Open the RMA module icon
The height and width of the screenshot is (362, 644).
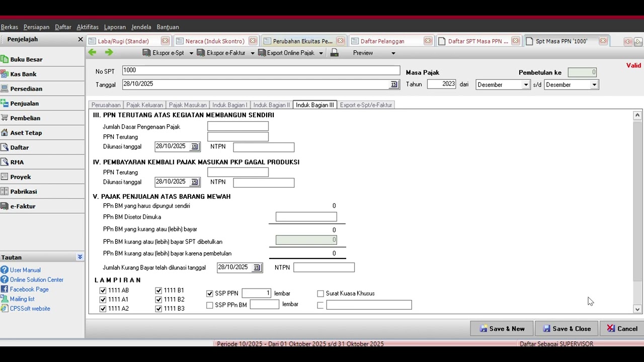[x=5, y=162]
